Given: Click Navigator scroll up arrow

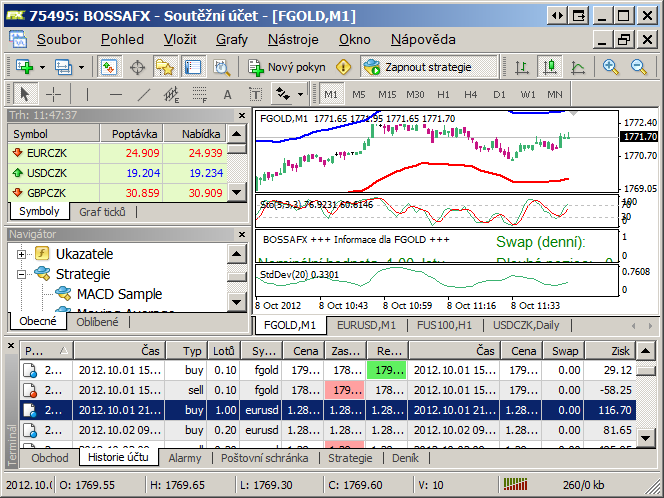Looking at the screenshot, I should 237,254.
